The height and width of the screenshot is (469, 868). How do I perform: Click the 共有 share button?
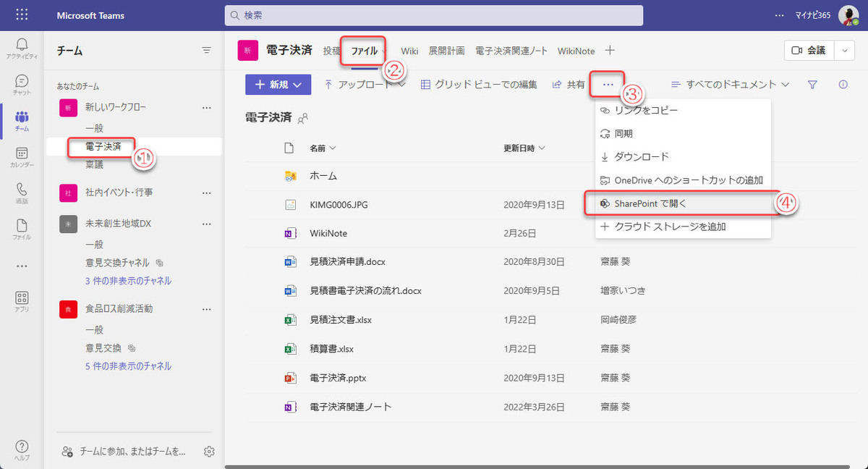[x=569, y=85]
